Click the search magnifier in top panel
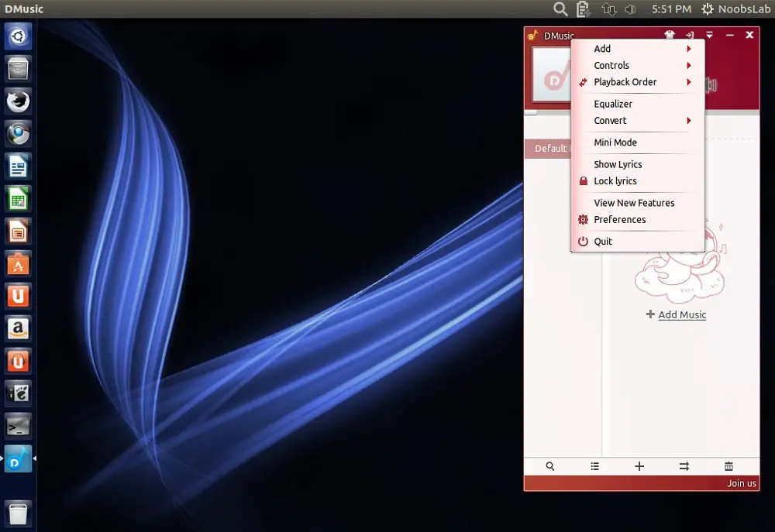 (x=560, y=9)
